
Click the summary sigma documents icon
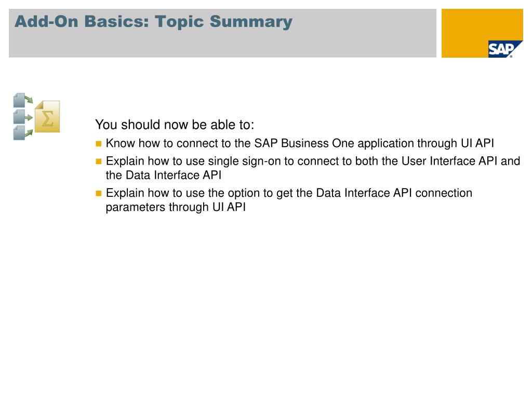click(37, 116)
